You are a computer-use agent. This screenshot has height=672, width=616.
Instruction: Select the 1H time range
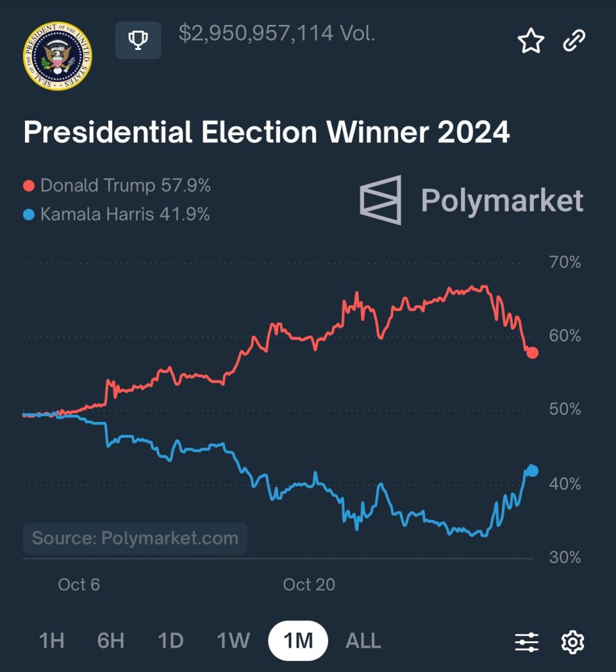[52, 640]
